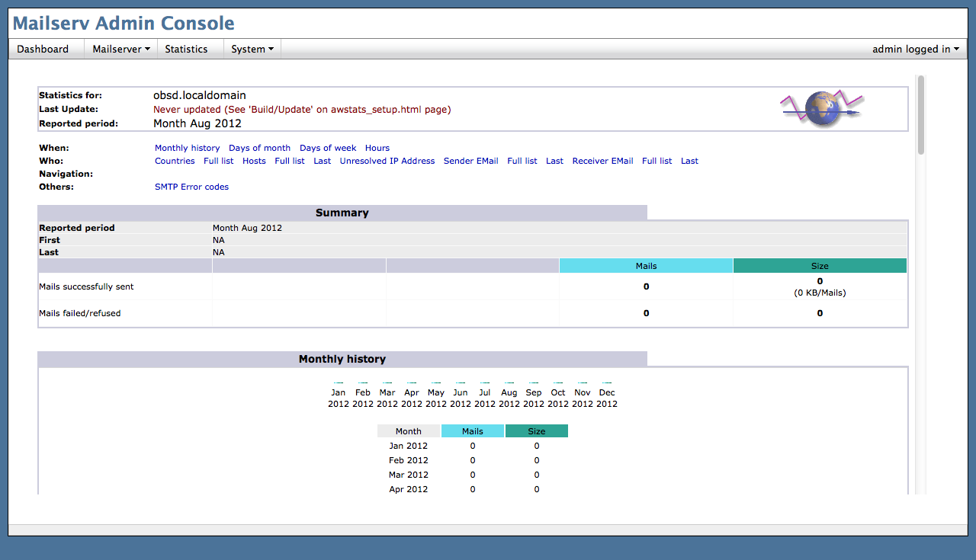Click the '(0 KB/Mails)' value
976x560 pixels.
tap(820, 293)
